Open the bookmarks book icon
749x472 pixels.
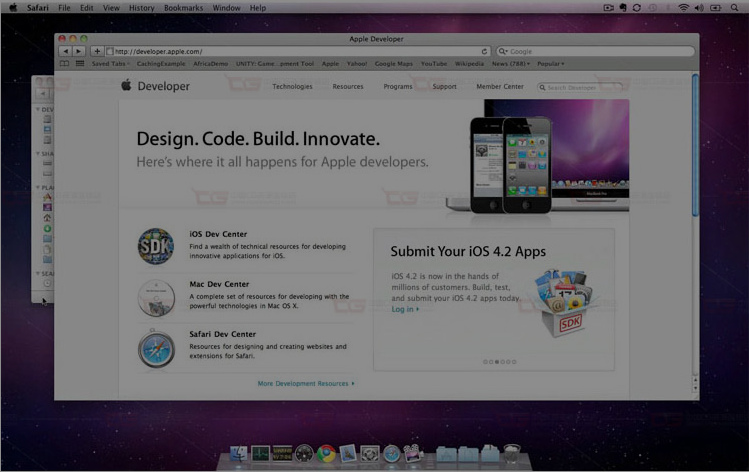[x=64, y=64]
